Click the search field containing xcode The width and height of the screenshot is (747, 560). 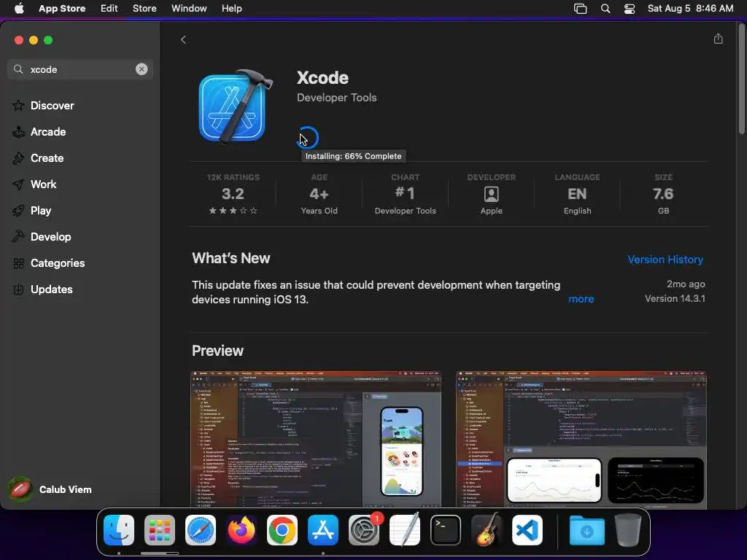[80, 69]
